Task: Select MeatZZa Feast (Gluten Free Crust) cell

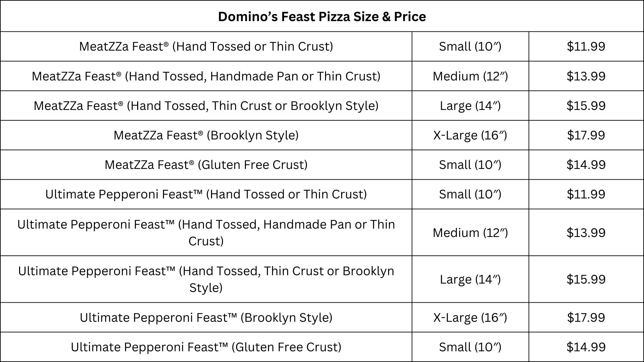Action: (x=206, y=165)
